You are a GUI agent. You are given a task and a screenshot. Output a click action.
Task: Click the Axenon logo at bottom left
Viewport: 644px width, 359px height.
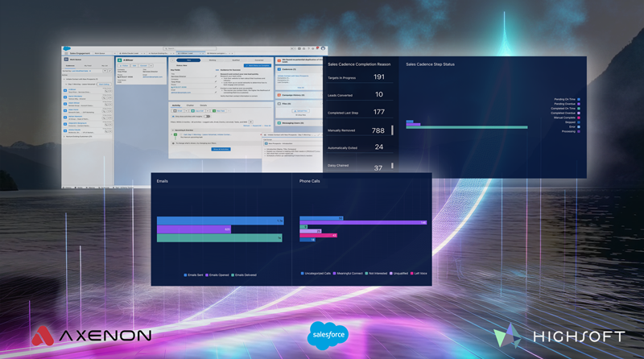92,336
